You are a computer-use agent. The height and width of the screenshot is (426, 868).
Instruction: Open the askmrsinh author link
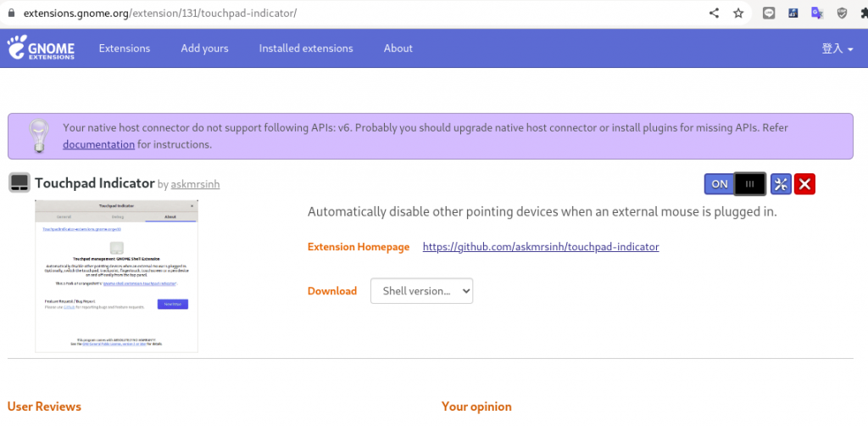[195, 183]
